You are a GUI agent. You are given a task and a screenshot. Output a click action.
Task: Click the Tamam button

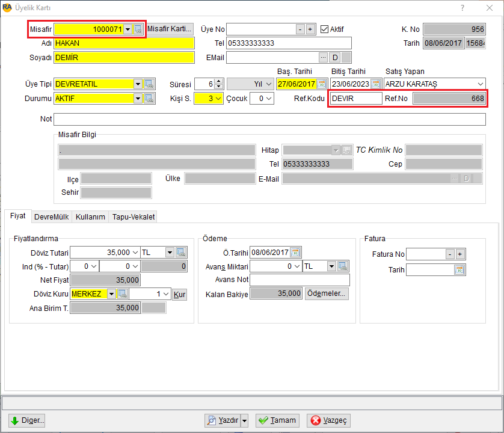tap(277, 420)
